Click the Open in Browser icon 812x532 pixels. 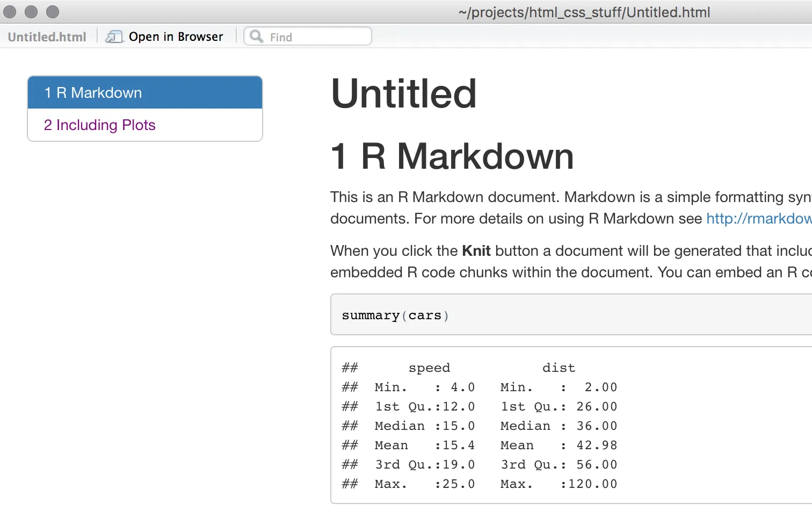pos(114,37)
